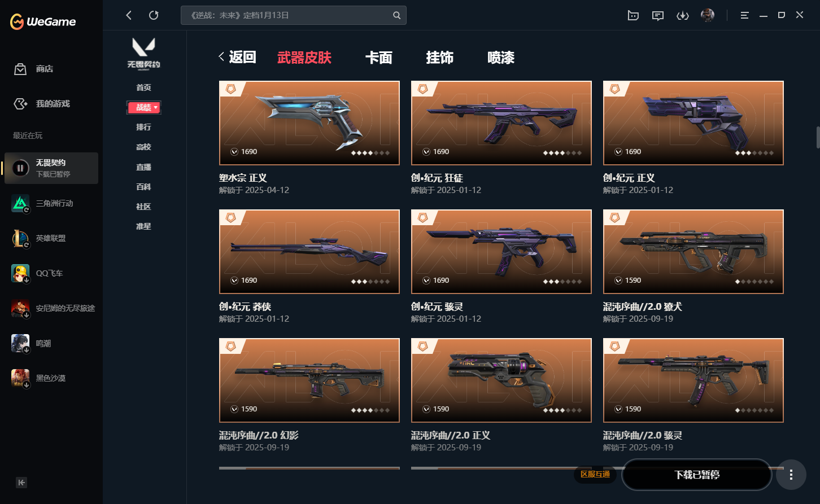Open the 喷漆 tab

[x=501, y=58]
